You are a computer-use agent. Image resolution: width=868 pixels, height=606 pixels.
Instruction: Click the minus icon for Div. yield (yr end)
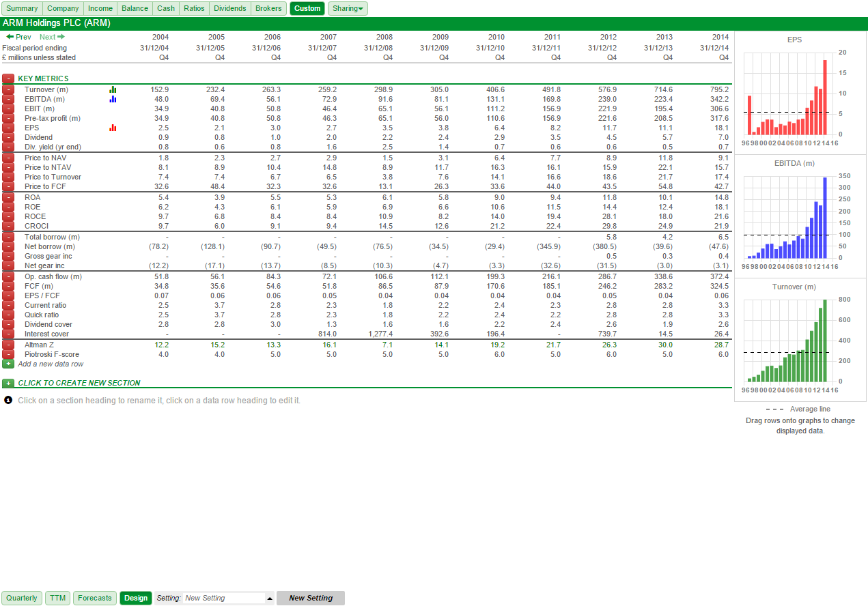(8, 147)
